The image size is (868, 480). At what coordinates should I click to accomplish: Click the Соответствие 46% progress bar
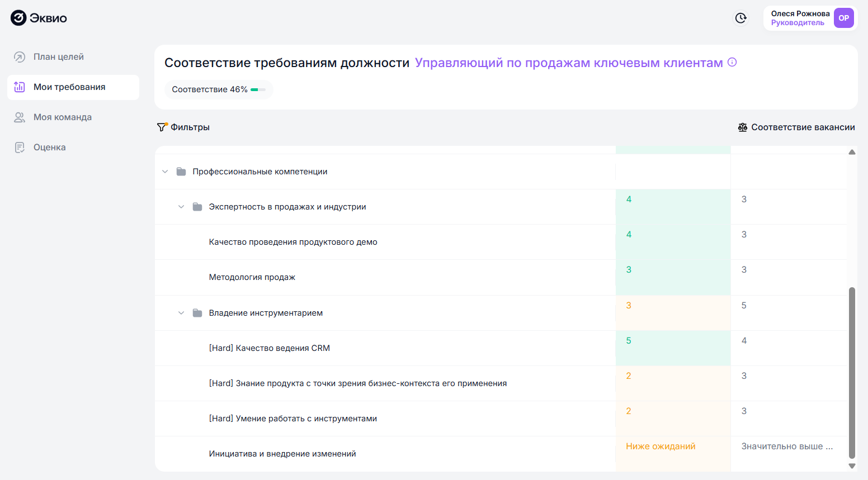click(x=258, y=89)
